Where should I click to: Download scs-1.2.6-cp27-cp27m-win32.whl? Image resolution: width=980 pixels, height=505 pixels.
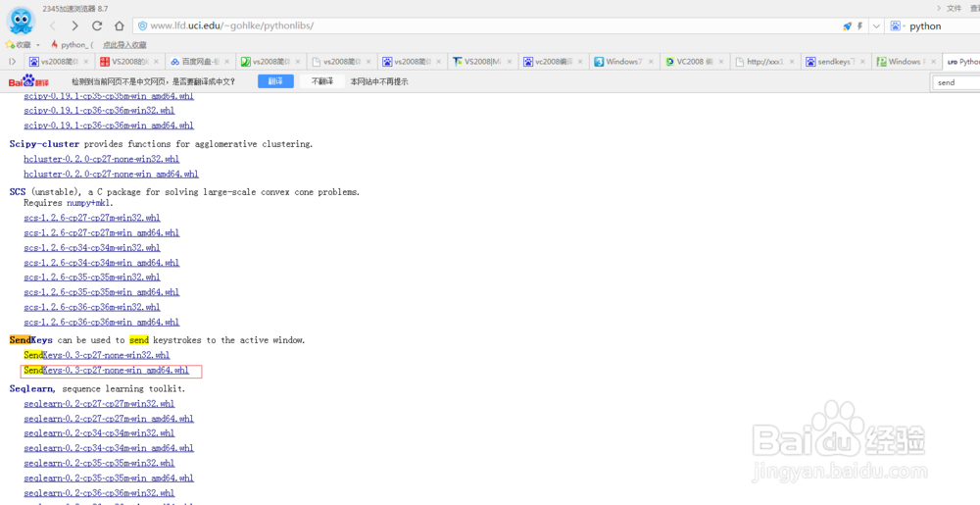click(x=92, y=218)
